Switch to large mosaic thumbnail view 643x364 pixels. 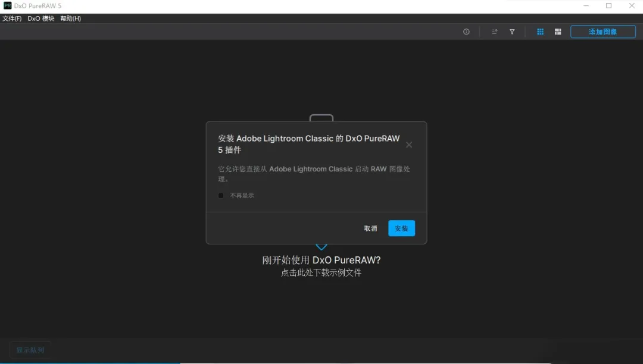coord(558,32)
